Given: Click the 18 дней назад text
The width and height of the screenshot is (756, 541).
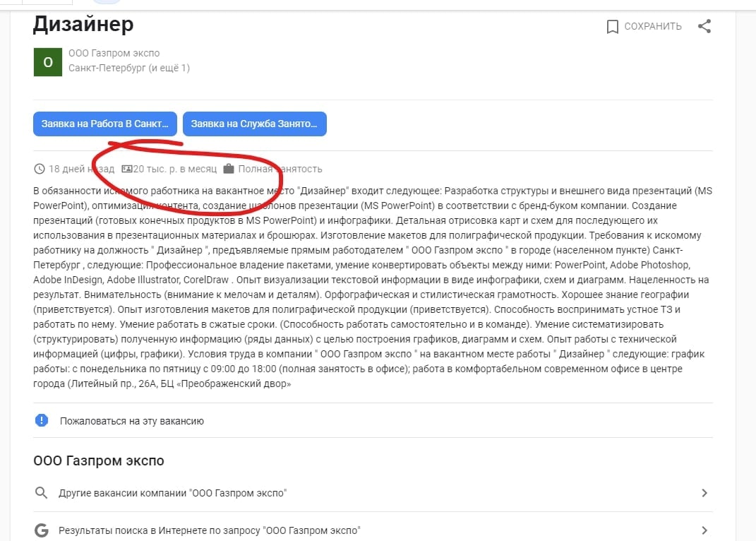Looking at the screenshot, I should pos(81,169).
